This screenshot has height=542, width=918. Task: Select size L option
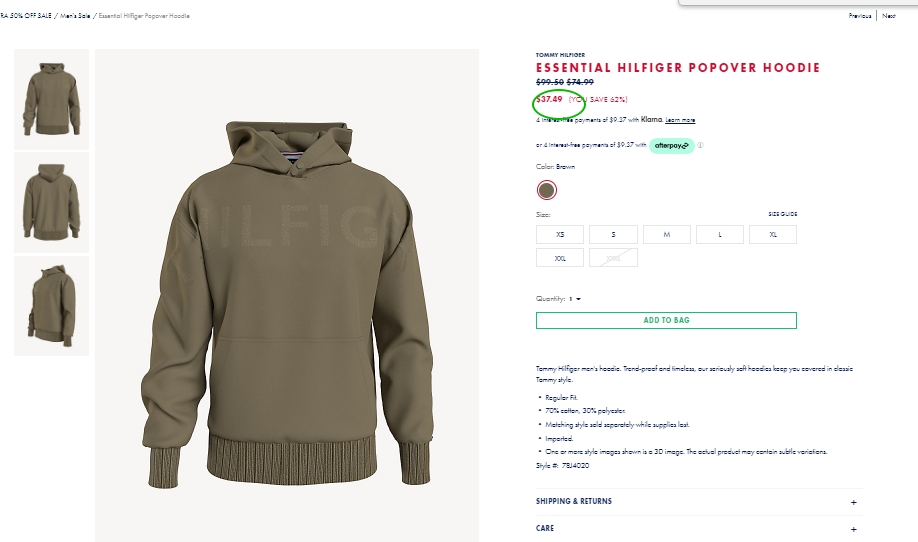[x=719, y=234]
